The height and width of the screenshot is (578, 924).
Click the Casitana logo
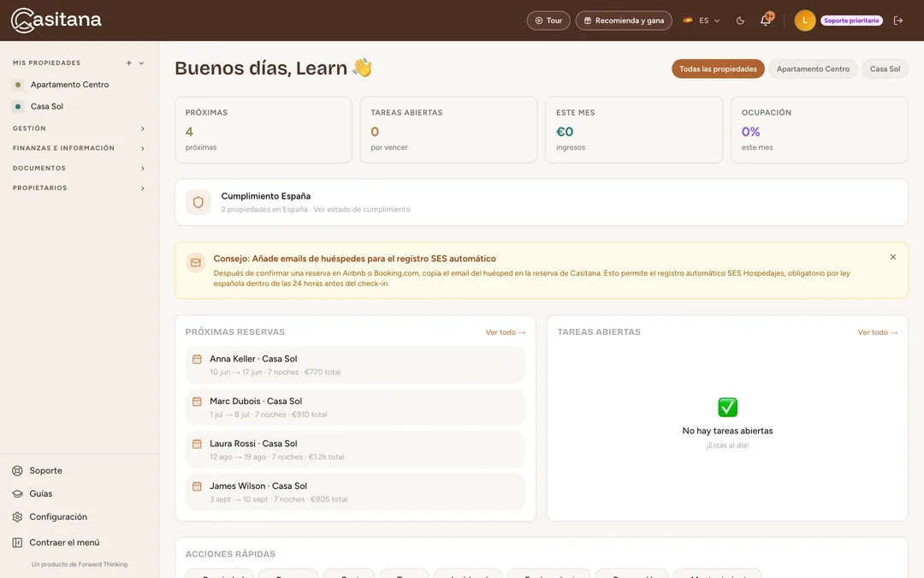point(56,20)
